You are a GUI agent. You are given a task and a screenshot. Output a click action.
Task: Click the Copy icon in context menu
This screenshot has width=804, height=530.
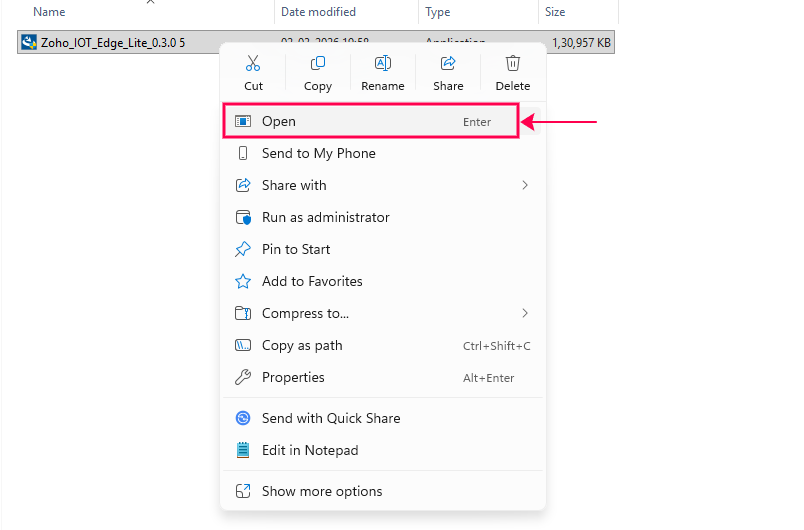pos(317,63)
